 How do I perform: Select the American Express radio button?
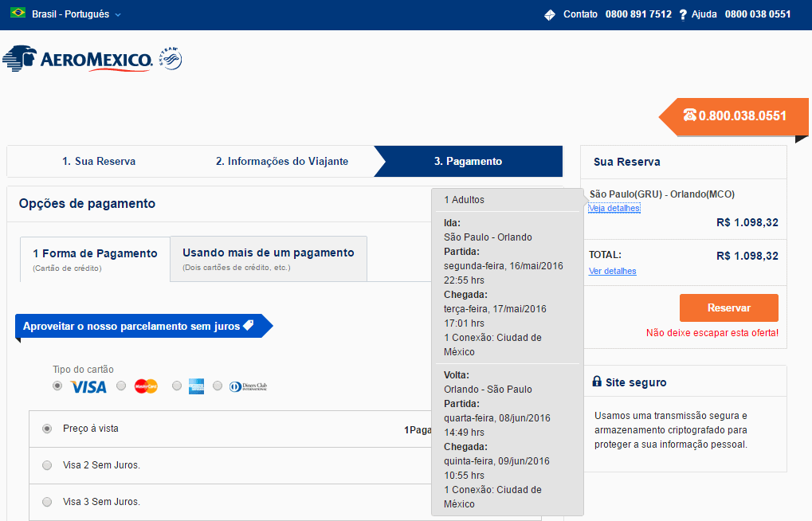177,386
